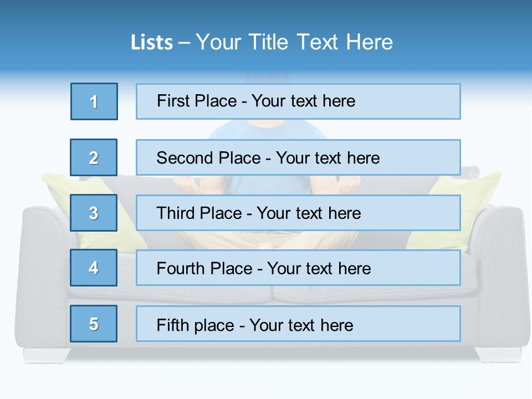
Task: Click the number 1 box
Action: point(94,101)
